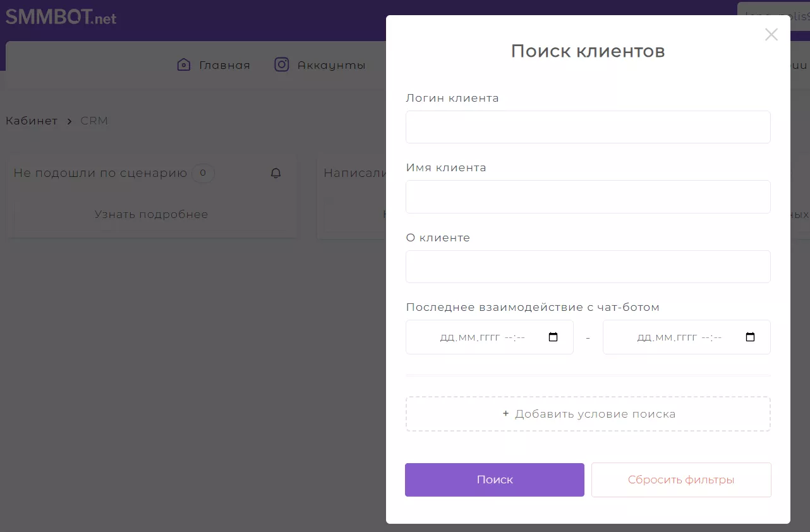Click the home icon beside Главная

coord(184,64)
